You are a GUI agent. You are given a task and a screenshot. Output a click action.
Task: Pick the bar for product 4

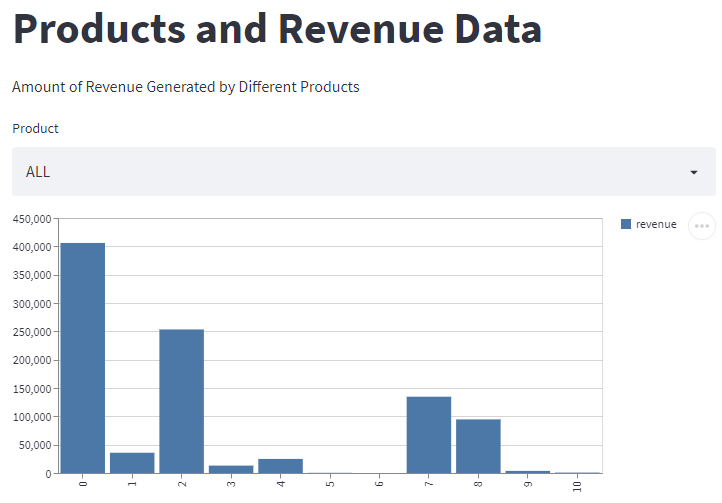(280, 466)
